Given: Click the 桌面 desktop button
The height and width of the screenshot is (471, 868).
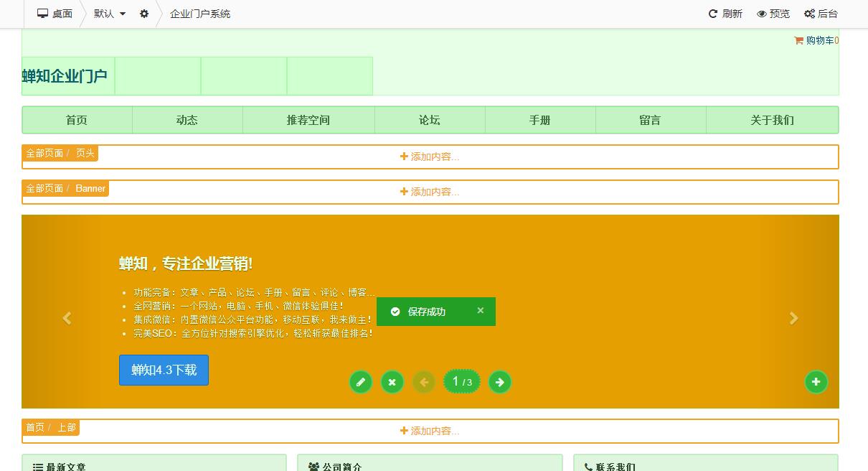Looking at the screenshot, I should click(55, 14).
